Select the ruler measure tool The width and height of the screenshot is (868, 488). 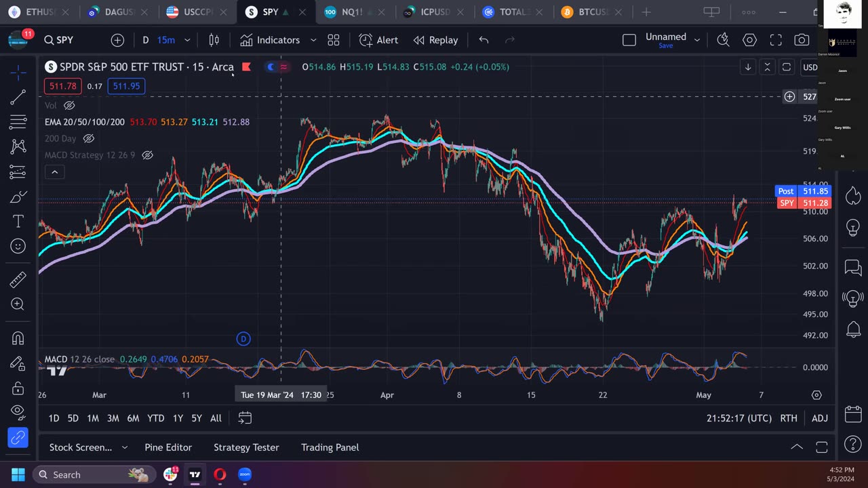point(18,279)
